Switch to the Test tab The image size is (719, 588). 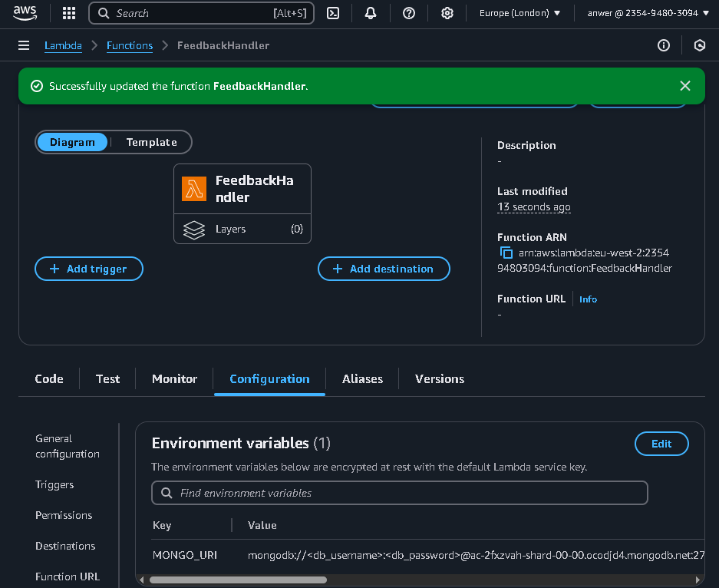pos(107,379)
